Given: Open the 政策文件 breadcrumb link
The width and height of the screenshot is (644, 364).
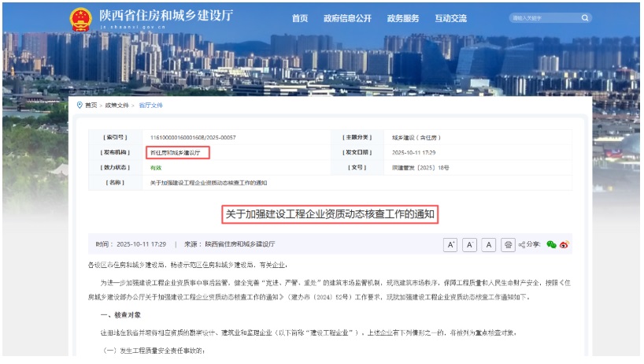Looking at the screenshot, I should coord(118,105).
